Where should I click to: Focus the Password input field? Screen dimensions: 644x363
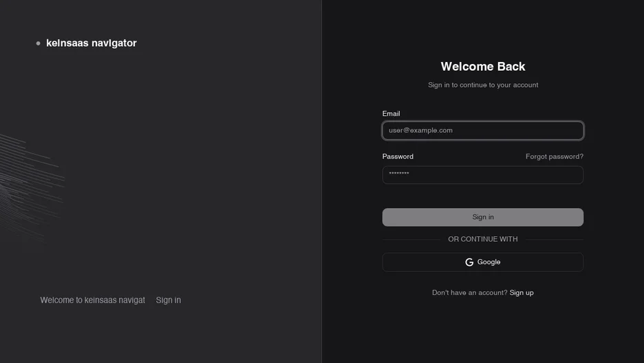[482, 175]
